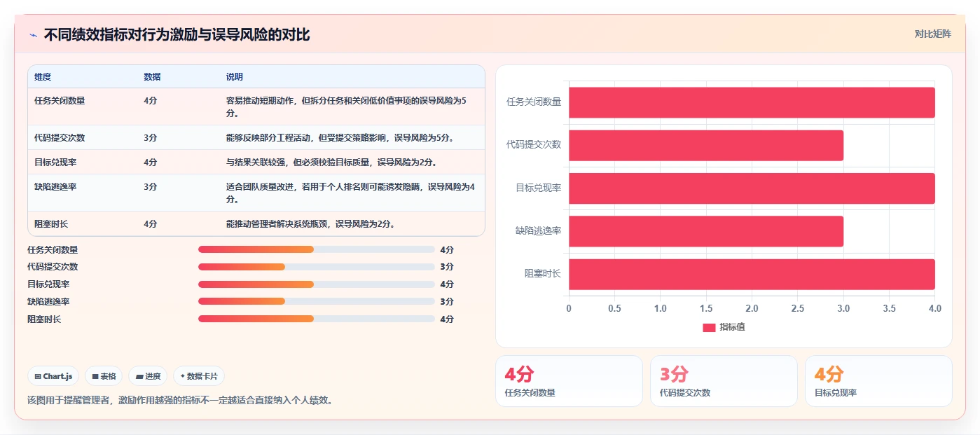Click the 阻塞时长 Y-axis label in chart

543,274
